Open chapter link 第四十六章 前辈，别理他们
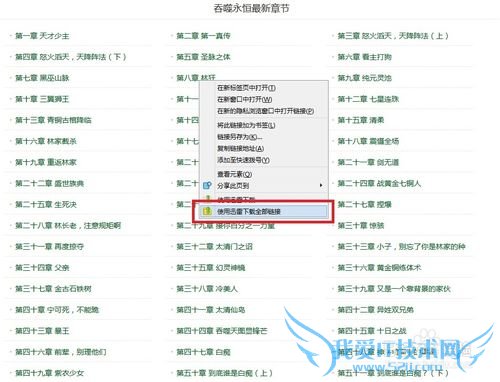The image size is (500, 382). click(61, 352)
